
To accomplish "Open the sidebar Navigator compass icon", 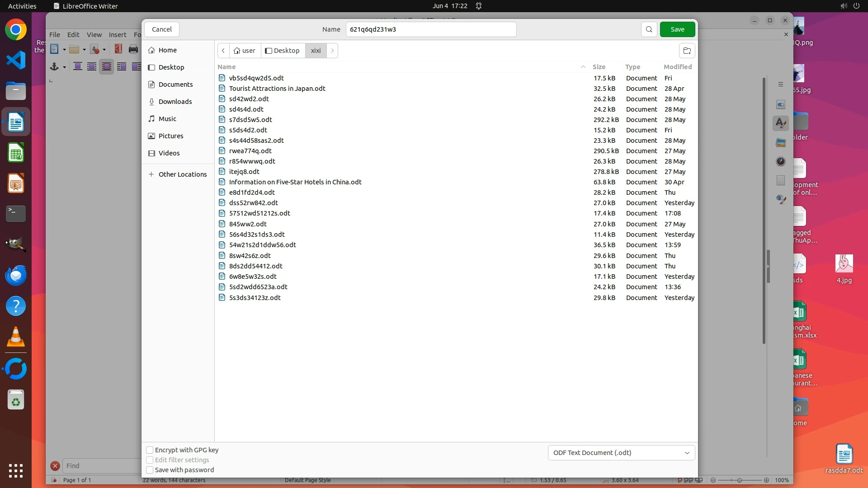I will [781, 161].
